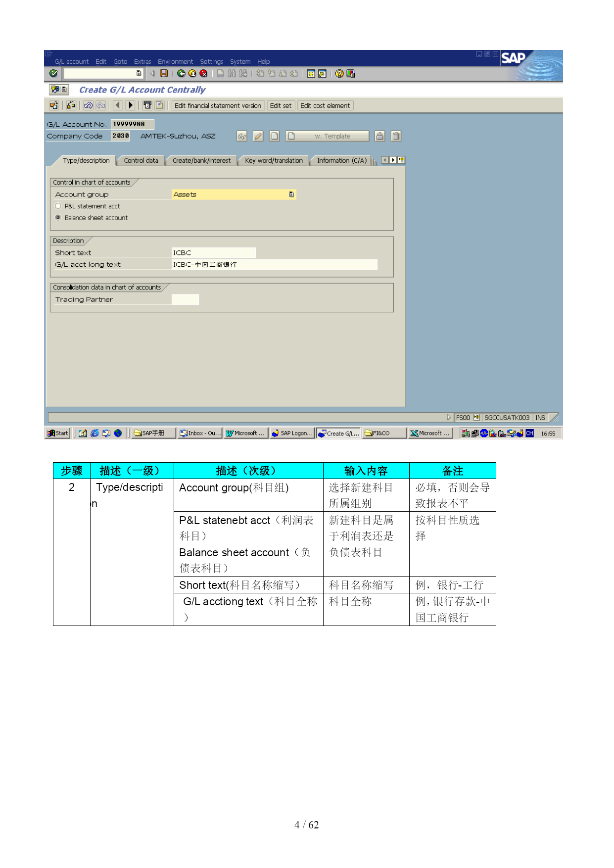Click the tab strip scroll-left arrow
Image resolution: width=614 pixels, height=868 pixels.
[385, 160]
